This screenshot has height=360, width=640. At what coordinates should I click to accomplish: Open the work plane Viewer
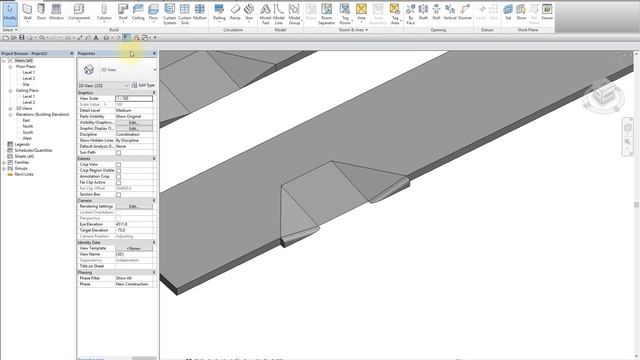tap(547, 12)
